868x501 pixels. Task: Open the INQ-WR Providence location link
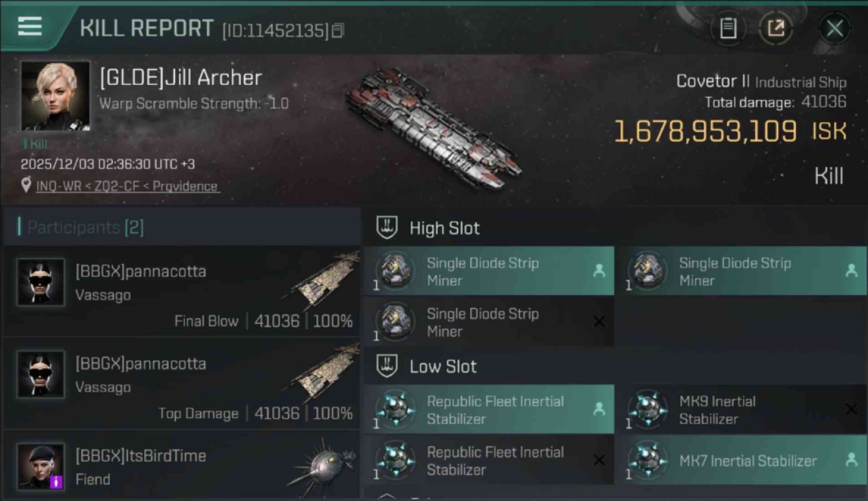[x=127, y=186]
